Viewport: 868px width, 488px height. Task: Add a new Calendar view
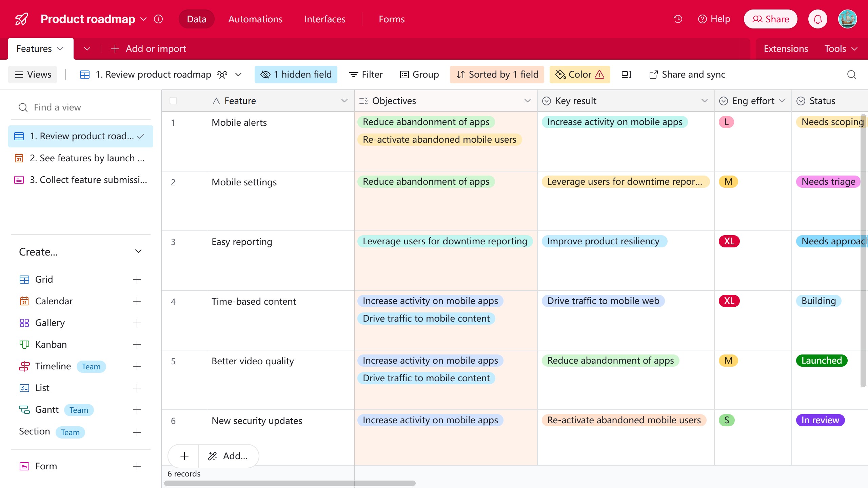[x=137, y=301]
